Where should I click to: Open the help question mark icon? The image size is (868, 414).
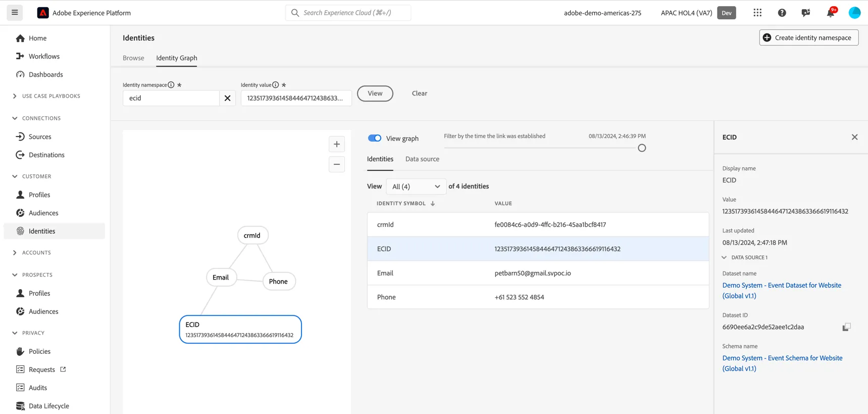pos(782,13)
